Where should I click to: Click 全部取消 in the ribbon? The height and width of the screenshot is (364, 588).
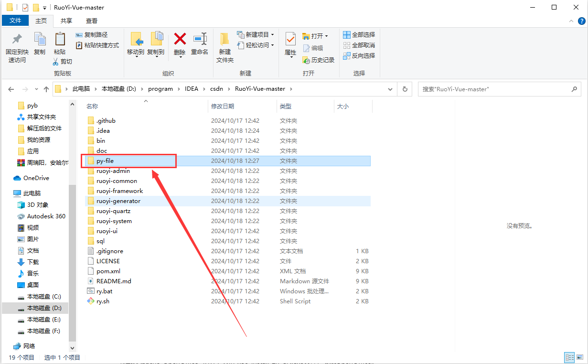point(359,45)
